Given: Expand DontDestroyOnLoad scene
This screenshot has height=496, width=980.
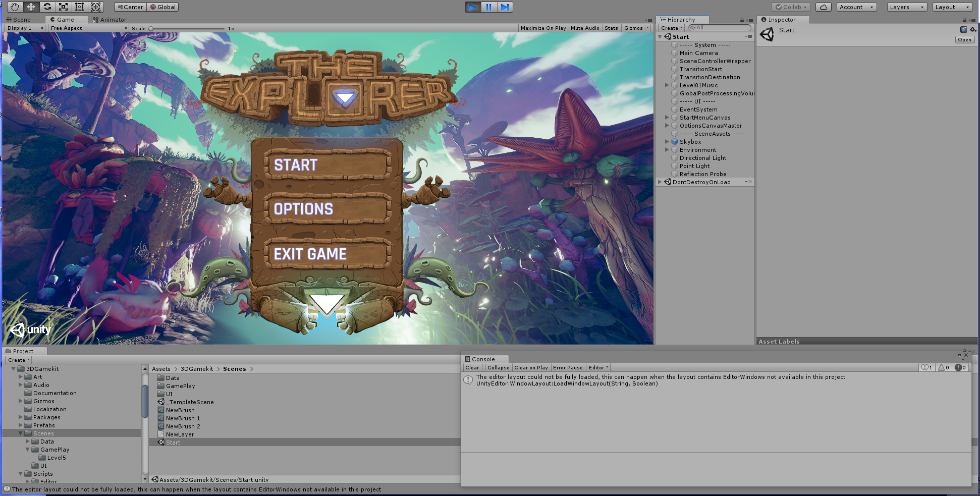Looking at the screenshot, I should coord(660,182).
